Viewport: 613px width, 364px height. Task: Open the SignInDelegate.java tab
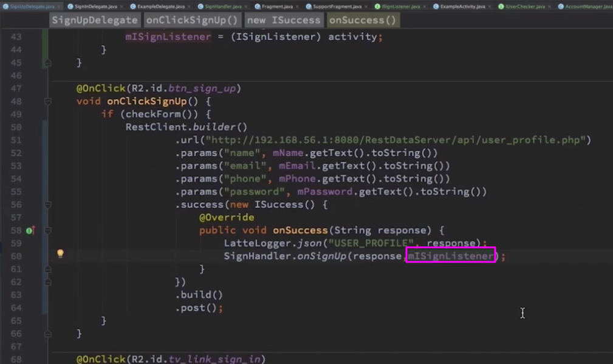click(x=95, y=6)
